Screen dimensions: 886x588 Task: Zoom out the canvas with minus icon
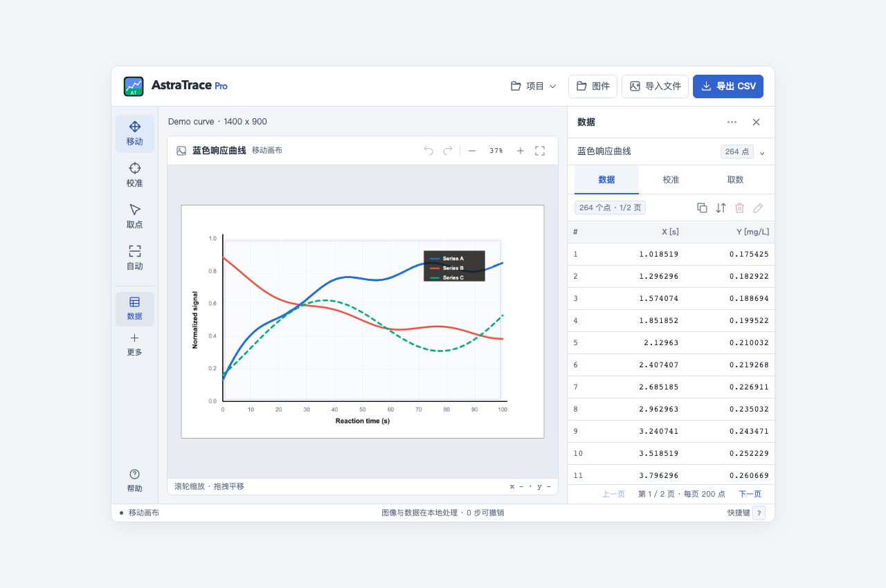(x=472, y=151)
